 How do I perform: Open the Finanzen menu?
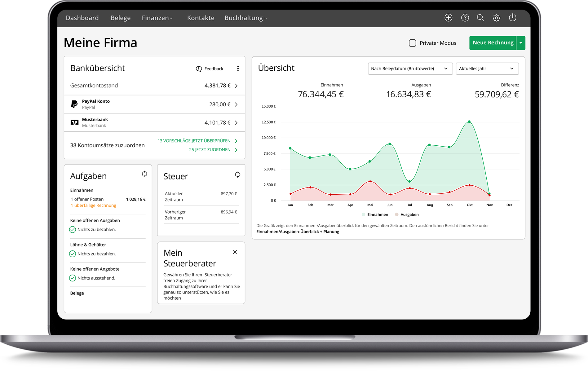pyautogui.click(x=157, y=18)
